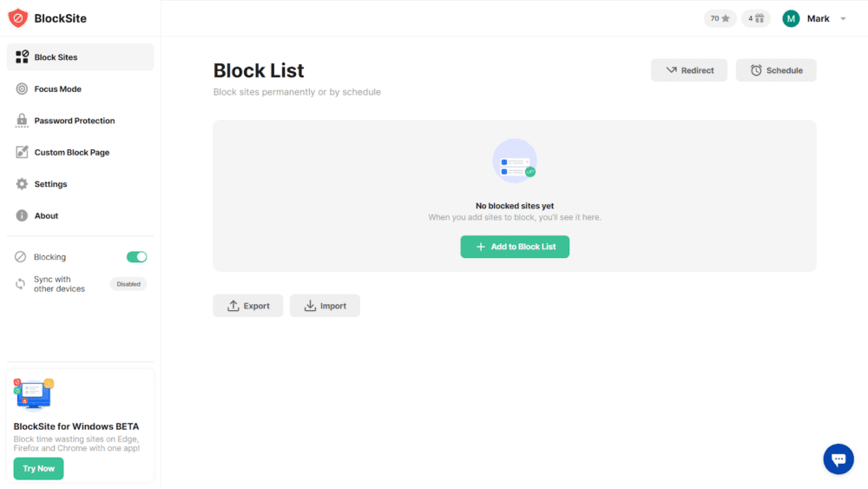Click the 'Sync with other devices' label
The image size is (868, 489).
(59, 284)
